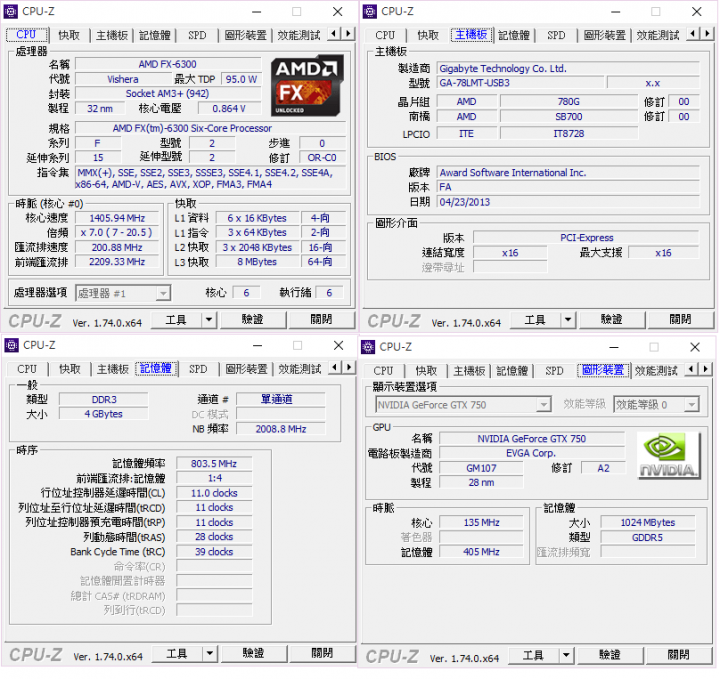Click 驗證 button in CPU tab window

(x=253, y=319)
